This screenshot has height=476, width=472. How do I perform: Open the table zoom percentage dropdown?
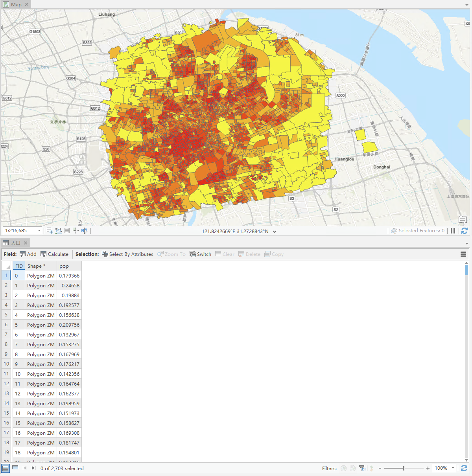[453, 468]
